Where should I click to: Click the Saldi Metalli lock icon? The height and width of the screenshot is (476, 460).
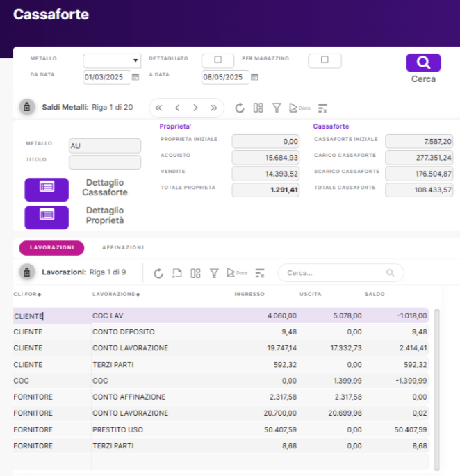26,108
